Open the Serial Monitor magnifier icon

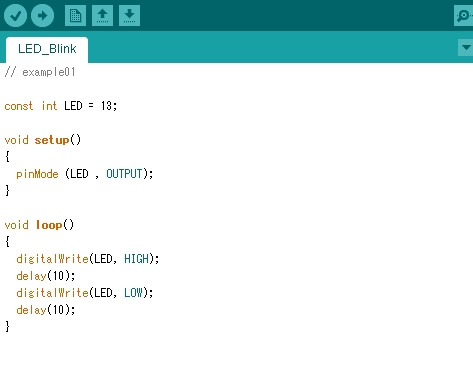[464, 15]
